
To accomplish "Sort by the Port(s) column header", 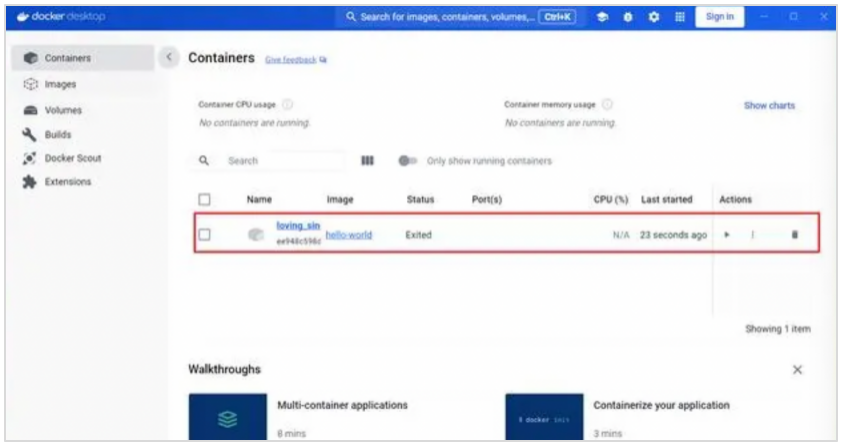I will click(487, 200).
